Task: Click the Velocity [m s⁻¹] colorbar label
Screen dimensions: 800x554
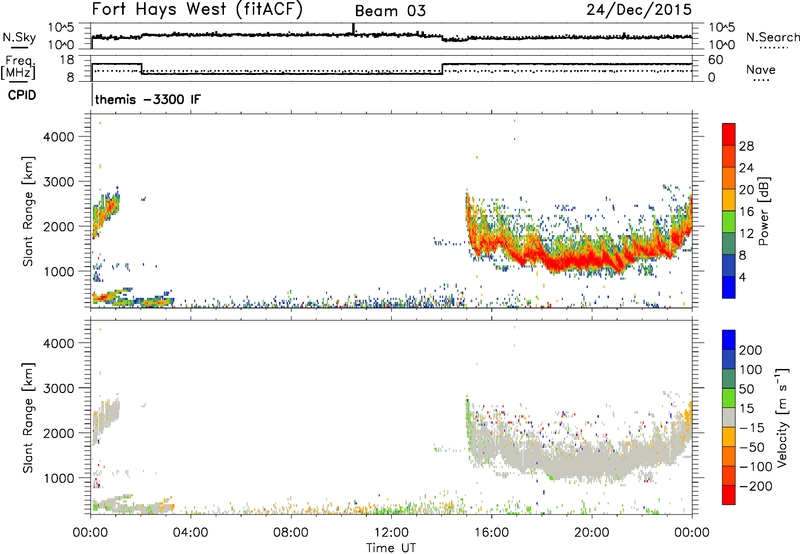Action: click(x=782, y=417)
